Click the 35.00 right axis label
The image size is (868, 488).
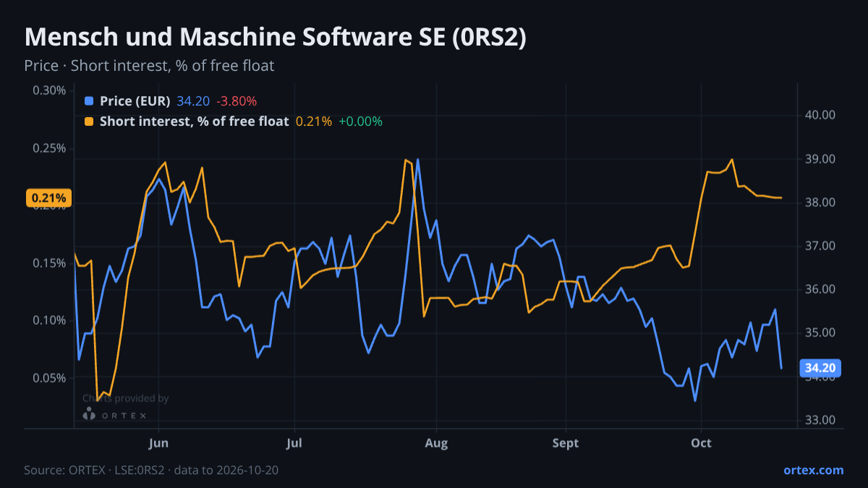(820, 333)
